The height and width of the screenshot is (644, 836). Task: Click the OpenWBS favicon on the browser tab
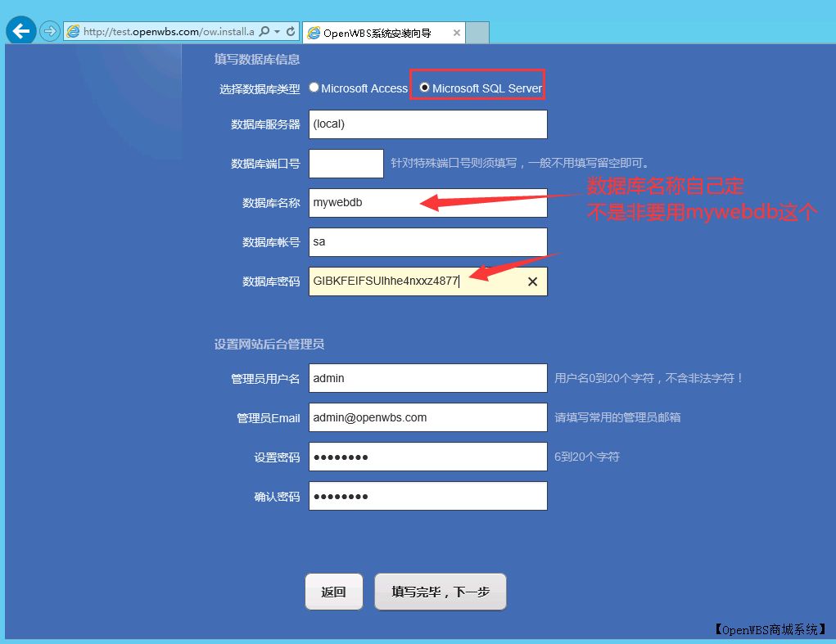coord(314,33)
